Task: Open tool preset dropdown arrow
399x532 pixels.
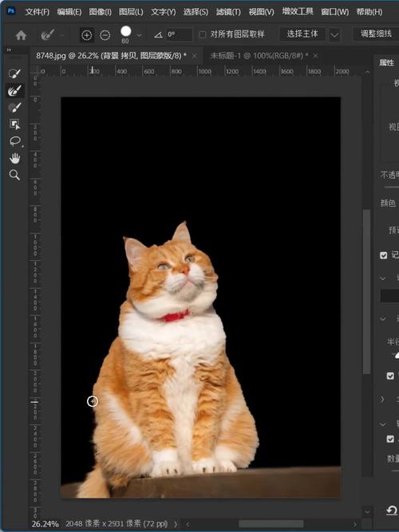Action: pyautogui.click(x=61, y=35)
